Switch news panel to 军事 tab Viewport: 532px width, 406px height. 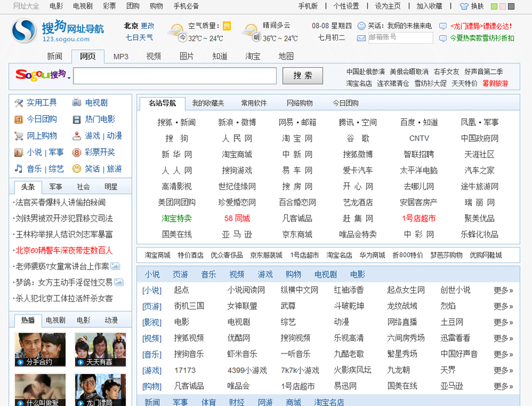(x=56, y=187)
